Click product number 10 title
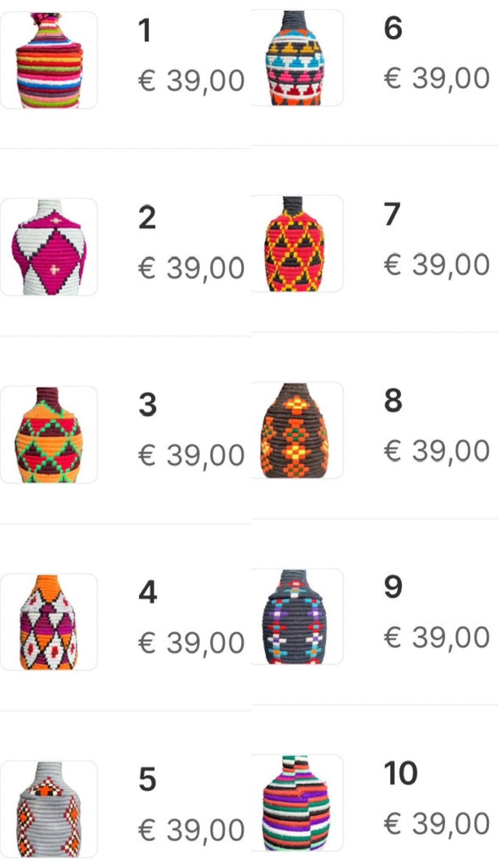The image size is (498, 868). tap(401, 773)
